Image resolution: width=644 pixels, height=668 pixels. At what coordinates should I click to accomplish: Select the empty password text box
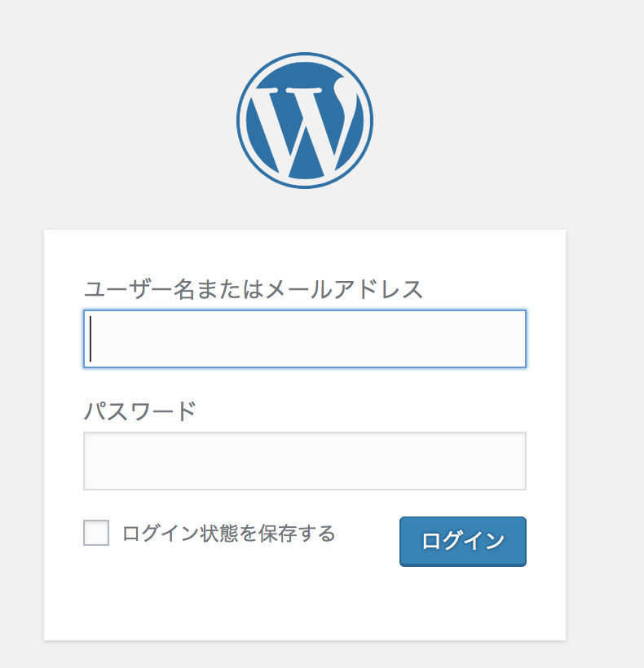(x=305, y=461)
